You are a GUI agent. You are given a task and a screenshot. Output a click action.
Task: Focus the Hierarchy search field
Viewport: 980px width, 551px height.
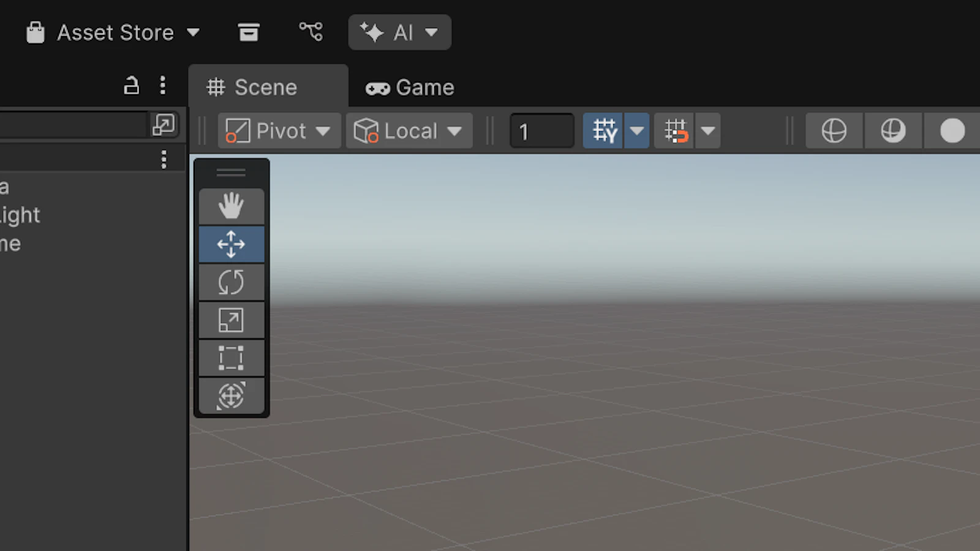pos(73,125)
